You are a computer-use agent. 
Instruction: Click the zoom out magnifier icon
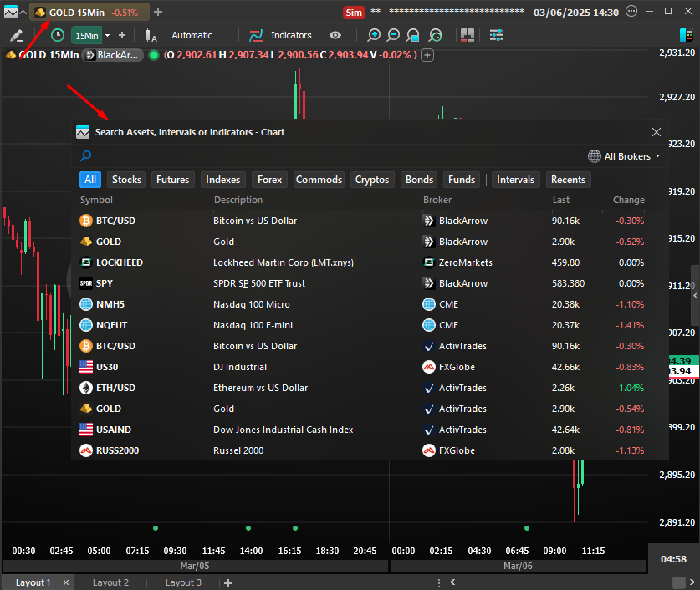tap(393, 35)
